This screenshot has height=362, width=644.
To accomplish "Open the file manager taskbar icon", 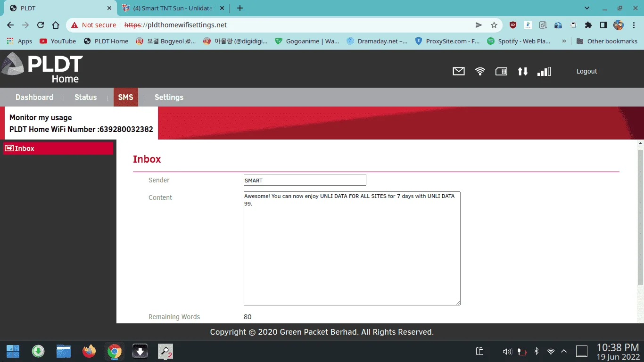I will point(64,351).
